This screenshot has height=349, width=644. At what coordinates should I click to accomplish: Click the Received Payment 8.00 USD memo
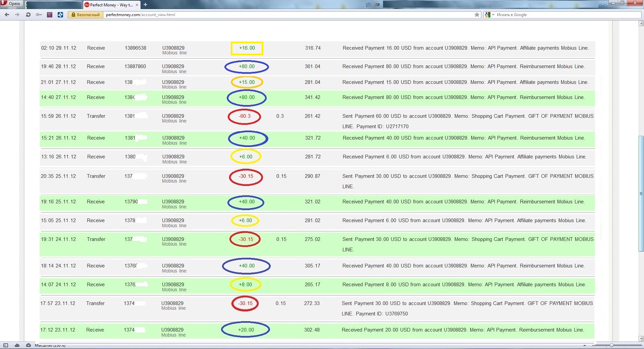click(464, 285)
